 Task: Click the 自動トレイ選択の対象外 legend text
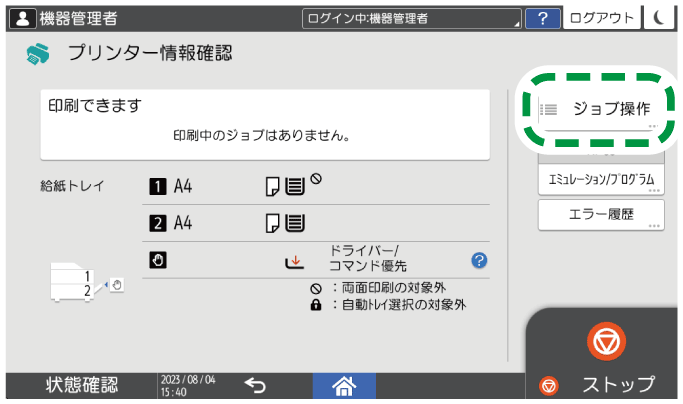click(404, 305)
